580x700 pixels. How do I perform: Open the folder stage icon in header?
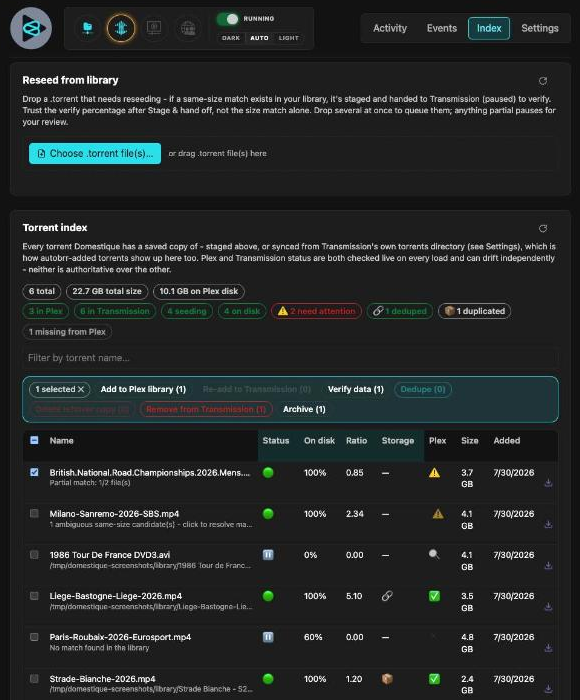(x=88, y=28)
